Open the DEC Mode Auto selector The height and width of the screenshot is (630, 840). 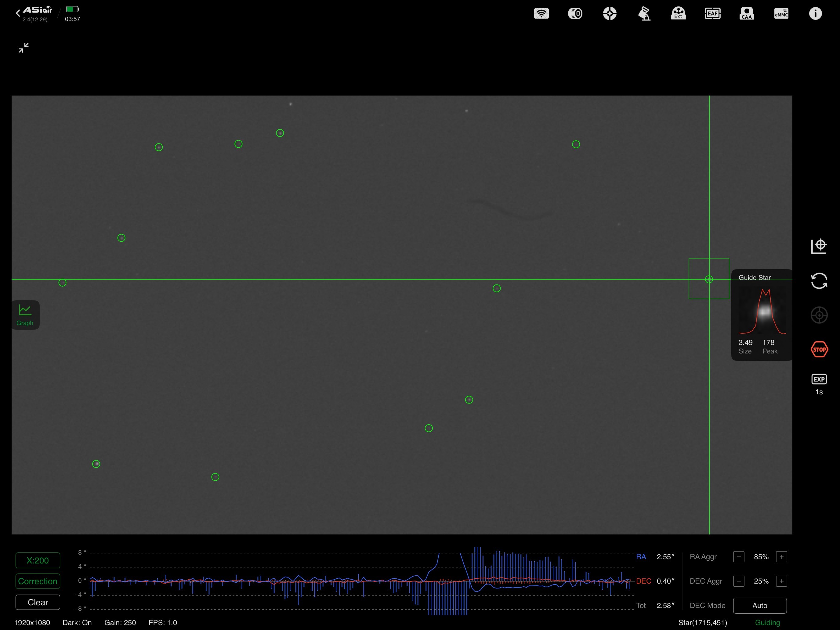[x=760, y=606]
